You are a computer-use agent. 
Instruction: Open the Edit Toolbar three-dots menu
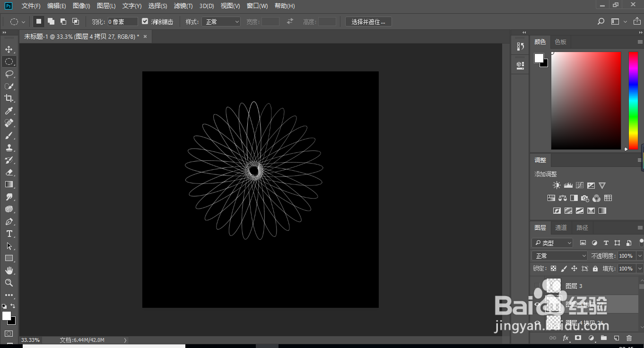pos(9,295)
